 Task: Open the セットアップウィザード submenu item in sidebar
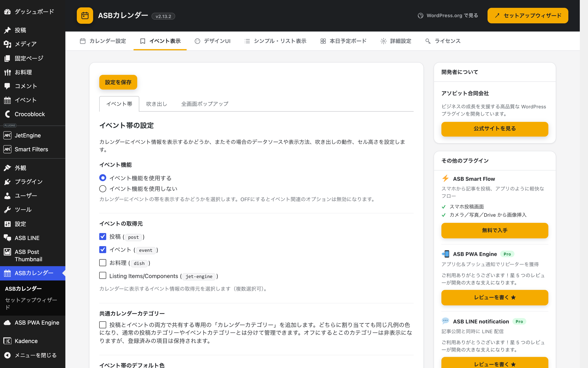click(x=31, y=303)
